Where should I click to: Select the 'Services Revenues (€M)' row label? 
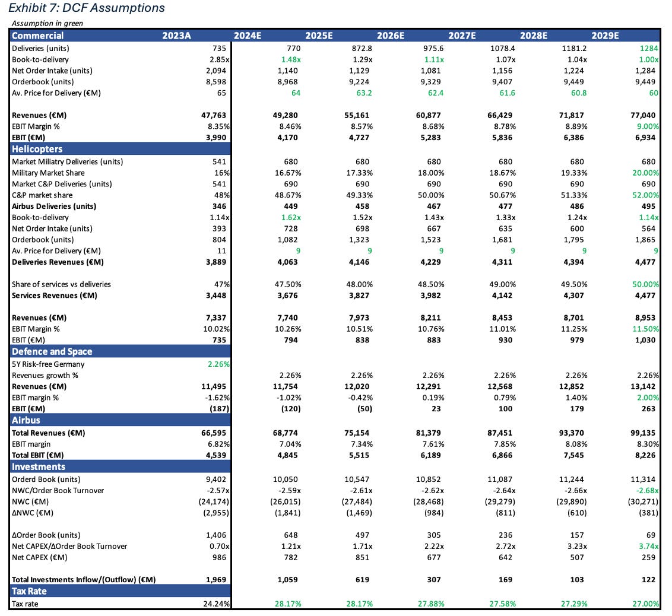[x=55, y=296]
